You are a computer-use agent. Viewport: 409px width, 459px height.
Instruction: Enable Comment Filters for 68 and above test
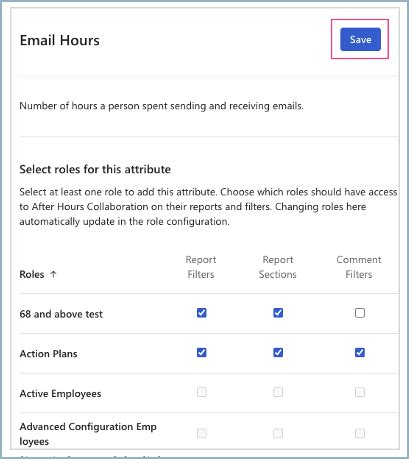tap(360, 313)
